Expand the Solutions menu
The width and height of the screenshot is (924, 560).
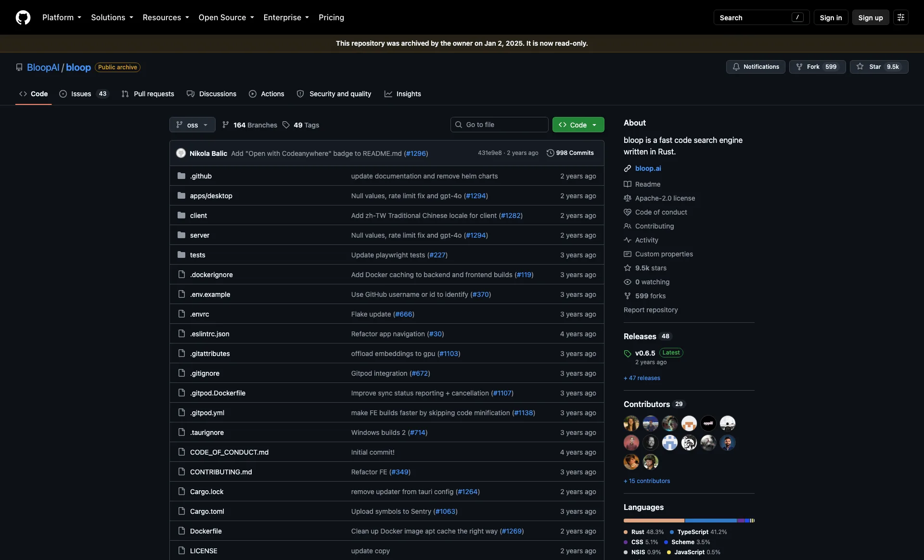112,17
